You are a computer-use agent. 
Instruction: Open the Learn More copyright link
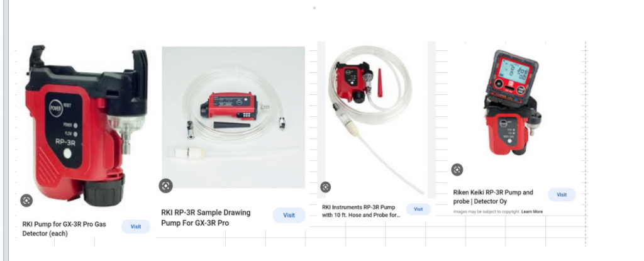(x=532, y=212)
